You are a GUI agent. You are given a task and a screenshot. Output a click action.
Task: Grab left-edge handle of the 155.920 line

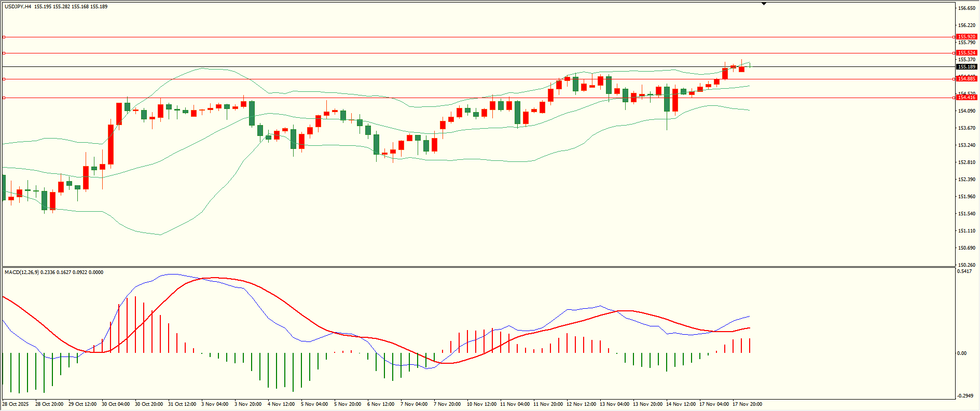click(x=4, y=37)
